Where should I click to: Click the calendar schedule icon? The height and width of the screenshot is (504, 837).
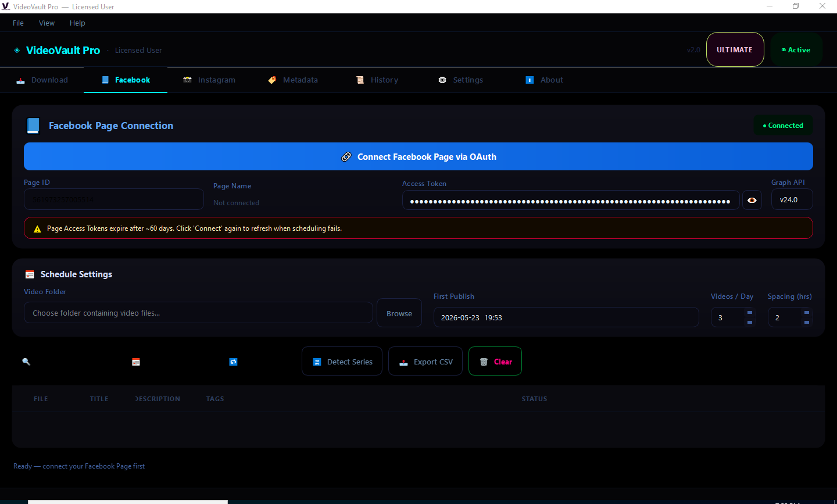coord(136,362)
